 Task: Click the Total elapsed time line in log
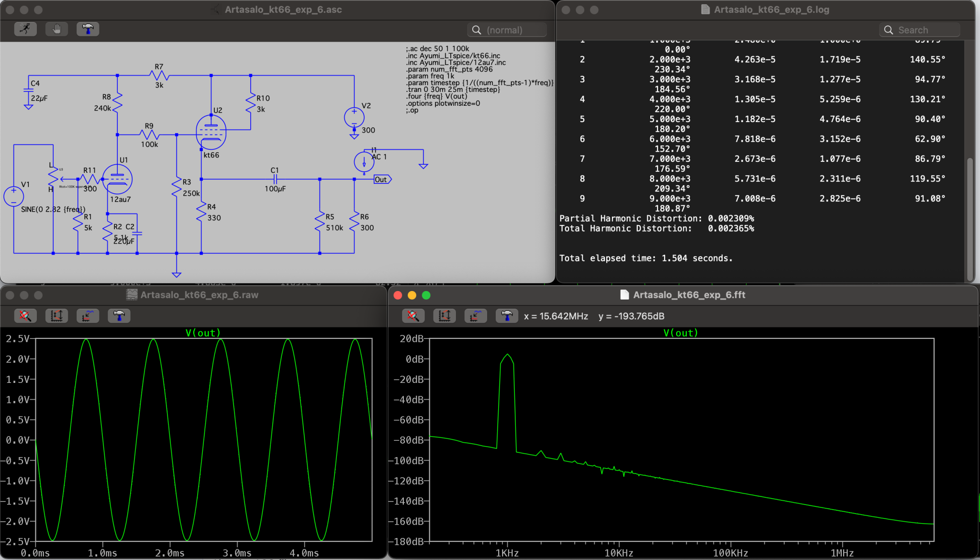646,258
